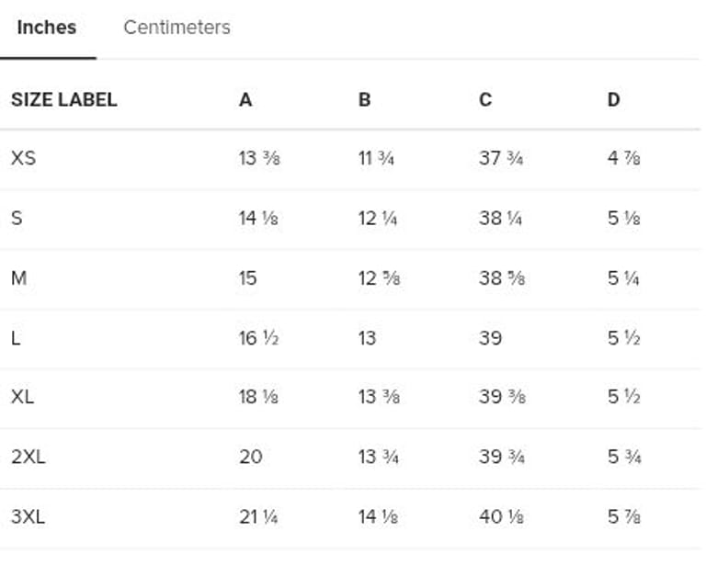Click column header D
Viewport: 706px width, 588px height.
click(x=614, y=99)
